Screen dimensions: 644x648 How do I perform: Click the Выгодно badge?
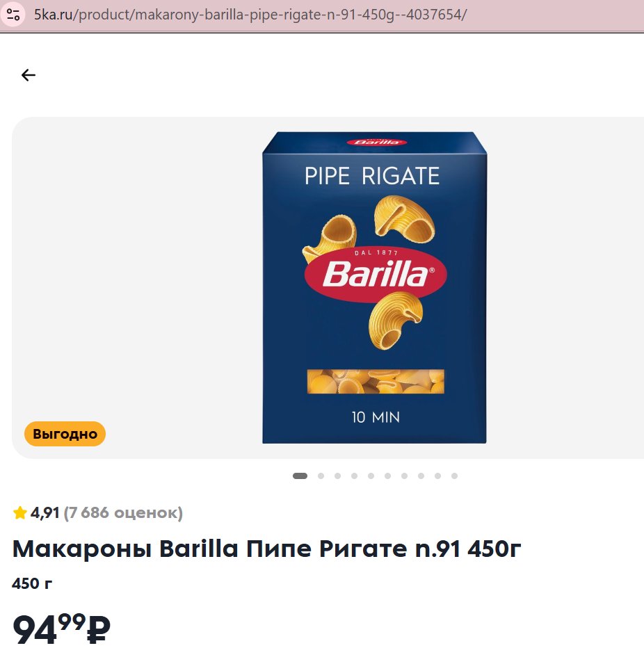[65, 434]
